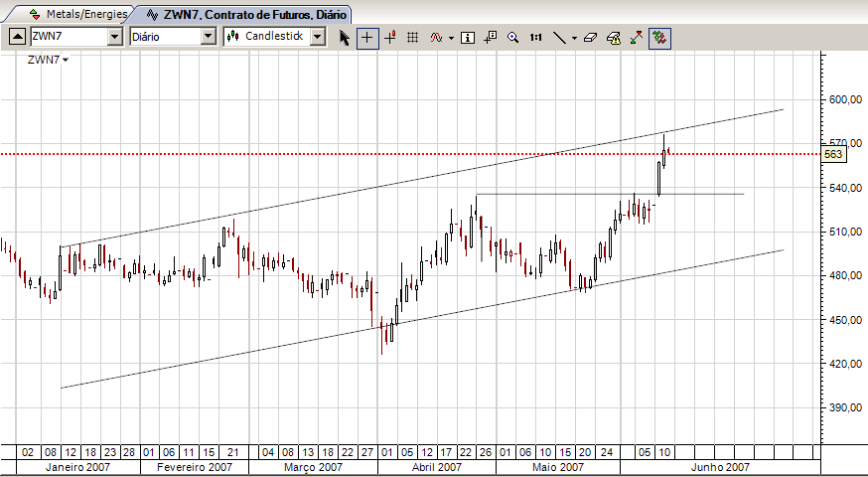
Task: Switch to the Metals/Energies tab
Action: point(78,14)
